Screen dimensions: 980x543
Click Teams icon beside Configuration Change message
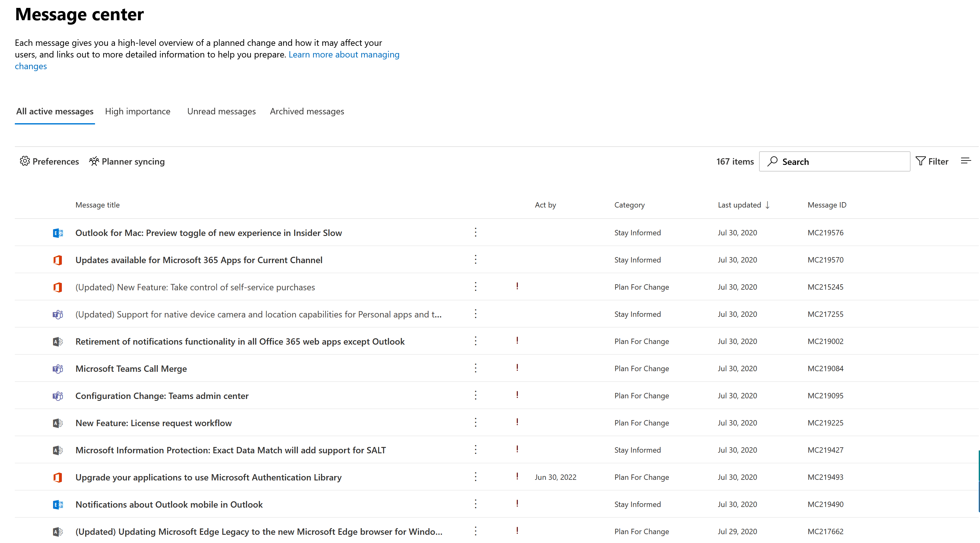[58, 396]
